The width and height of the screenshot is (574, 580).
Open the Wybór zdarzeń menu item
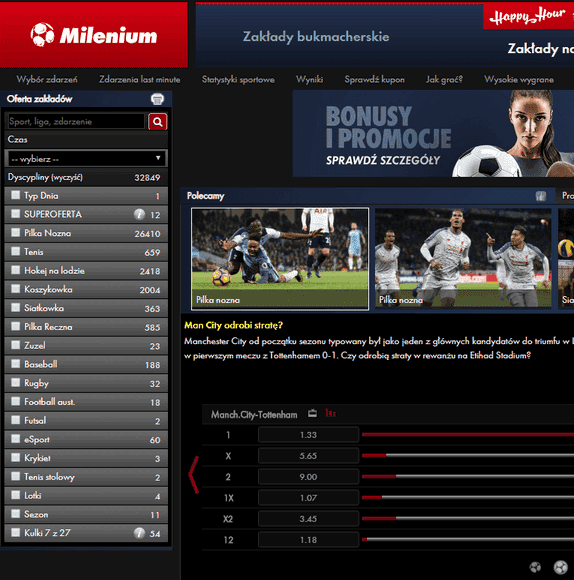(47, 80)
